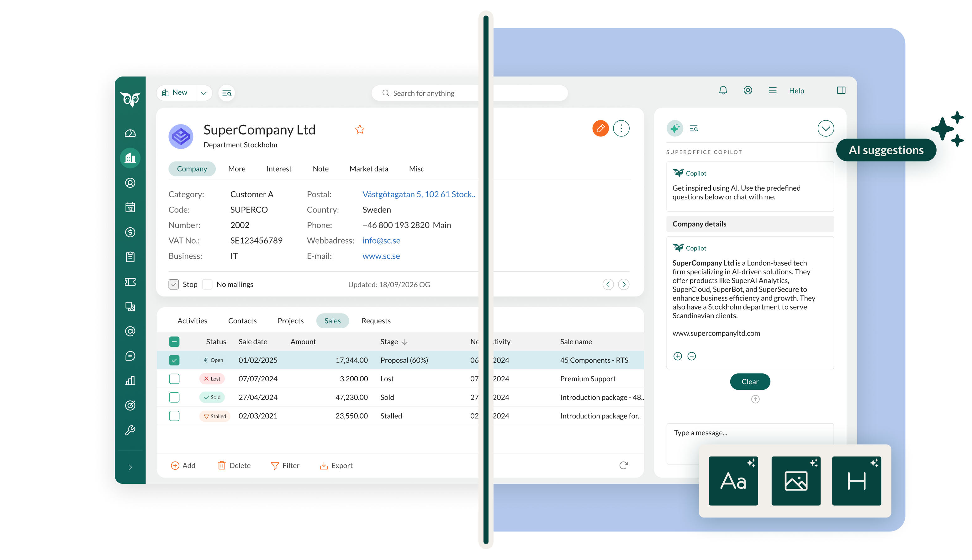Switch to the Note tab
The image size is (972, 560).
point(320,169)
